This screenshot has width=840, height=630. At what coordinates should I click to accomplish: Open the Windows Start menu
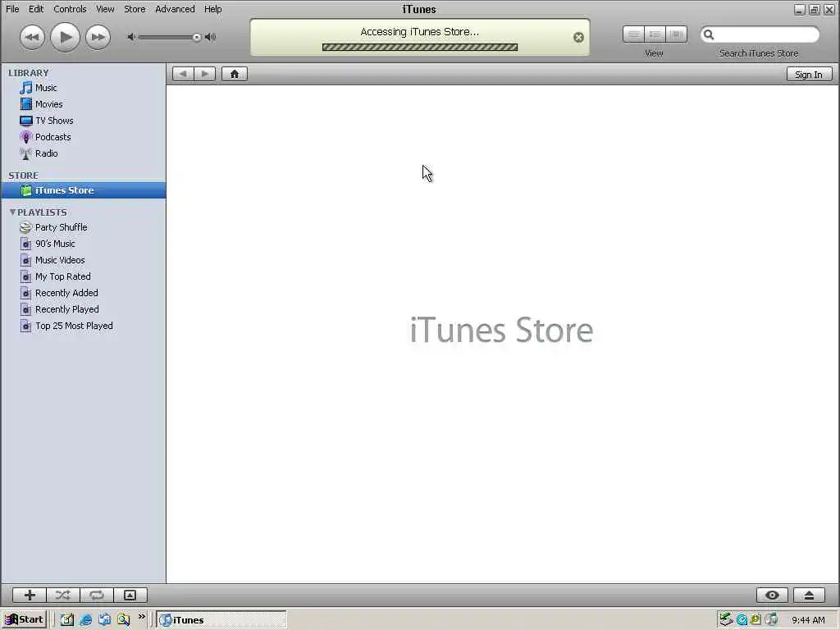tap(24, 619)
